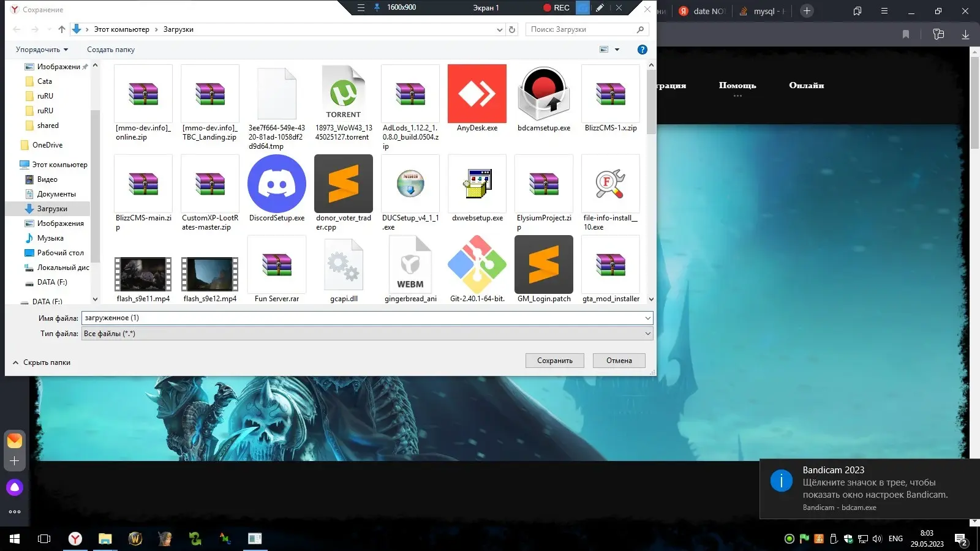This screenshot has height=551, width=980.
Task: Open the view options dropdown arrow
Action: (x=617, y=50)
